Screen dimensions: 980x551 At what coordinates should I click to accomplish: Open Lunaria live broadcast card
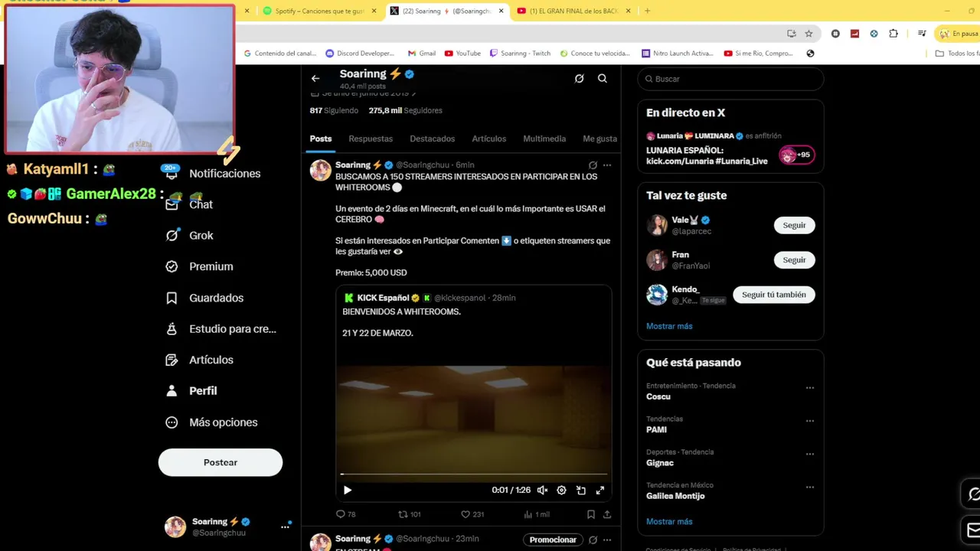(x=730, y=149)
